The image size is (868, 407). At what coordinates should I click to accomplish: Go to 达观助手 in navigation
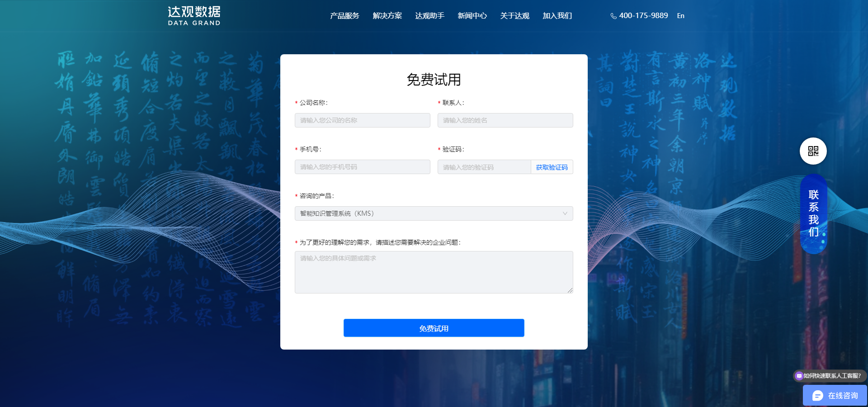(x=429, y=16)
